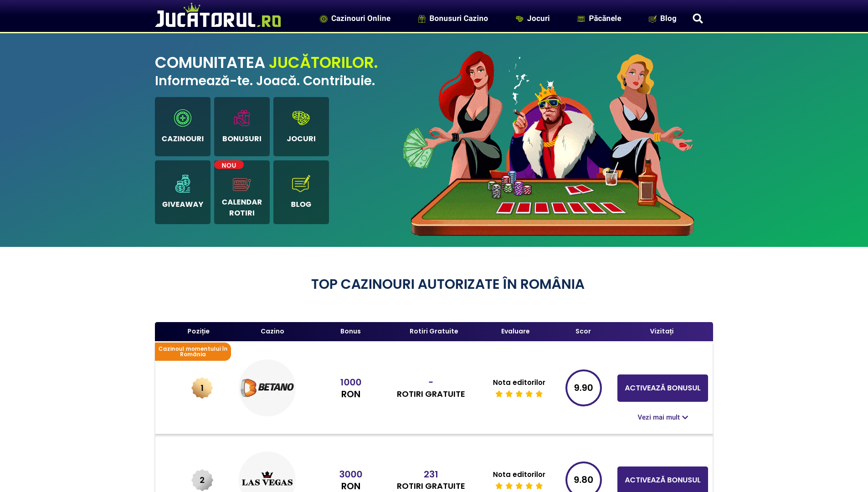Select the Betano casino logo
This screenshot has height=492, width=868.
click(x=267, y=388)
